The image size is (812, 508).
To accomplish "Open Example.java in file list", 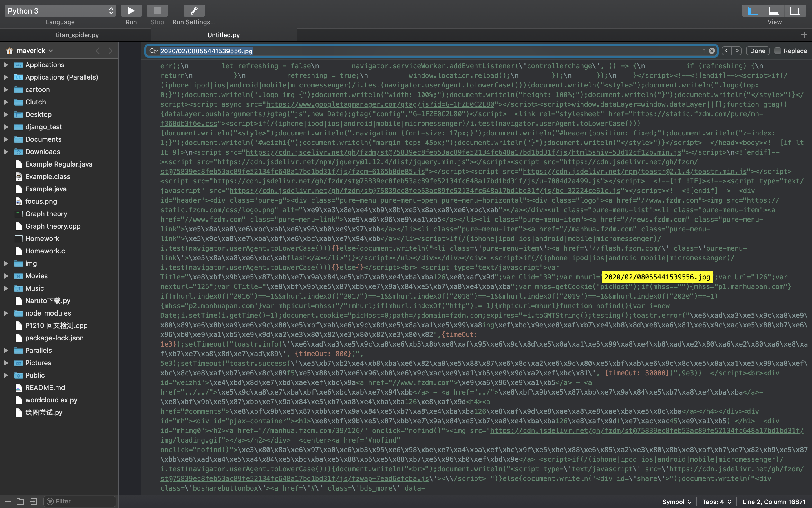I will [x=46, y=189].
